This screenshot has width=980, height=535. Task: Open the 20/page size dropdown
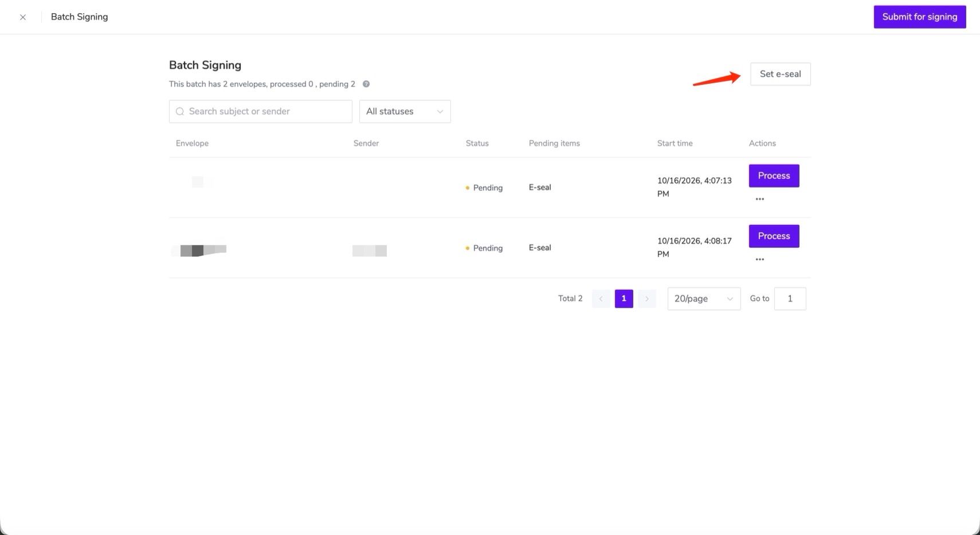click(704, 299)
